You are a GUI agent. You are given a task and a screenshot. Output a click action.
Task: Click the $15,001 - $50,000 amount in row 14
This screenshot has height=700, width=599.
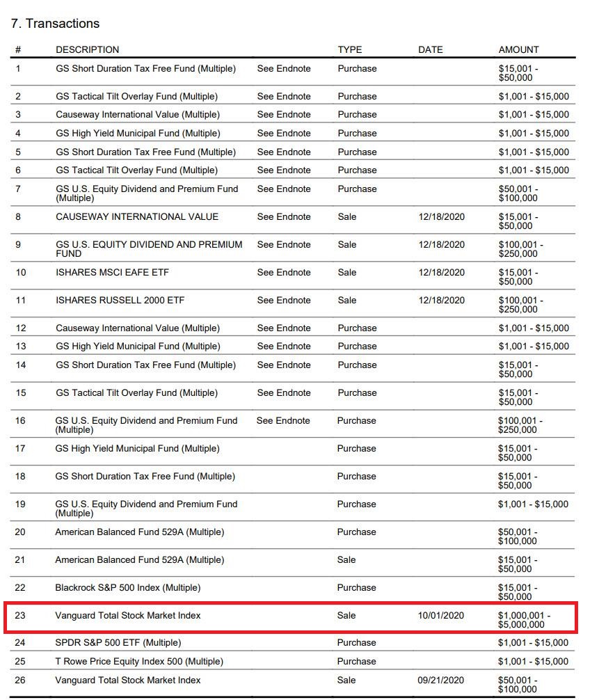[x=518, y=369]
